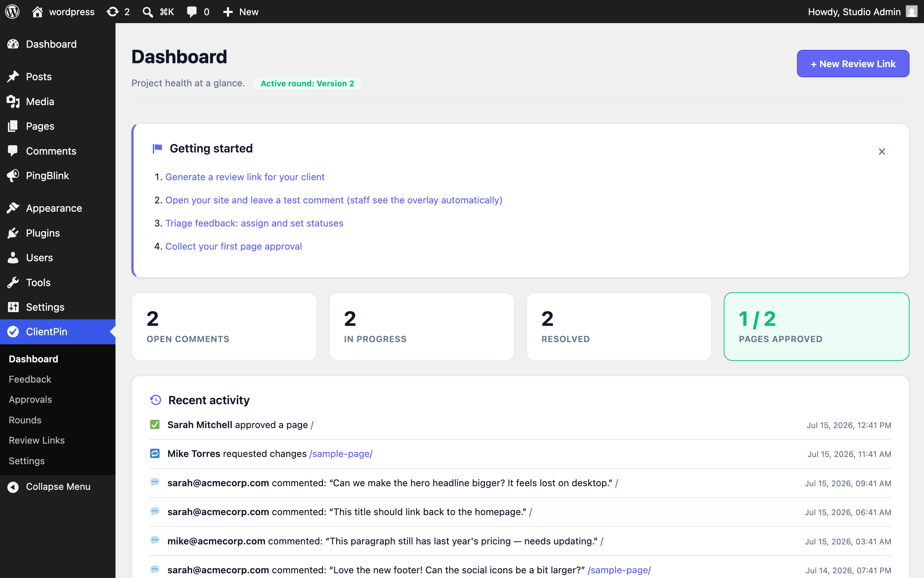Screen dimensions: 924x578
Task: Open ClientPin Dashboard submenu item
Action: [33, 359]
